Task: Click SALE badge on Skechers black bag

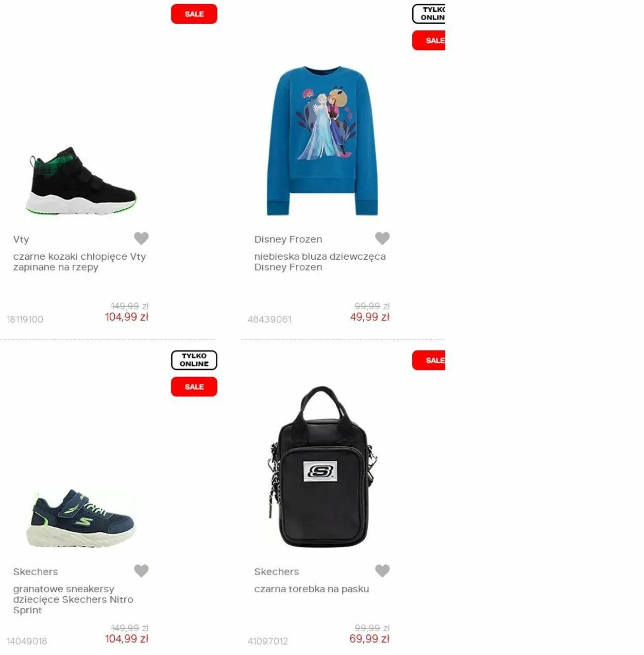Action: tap(429, 360)
